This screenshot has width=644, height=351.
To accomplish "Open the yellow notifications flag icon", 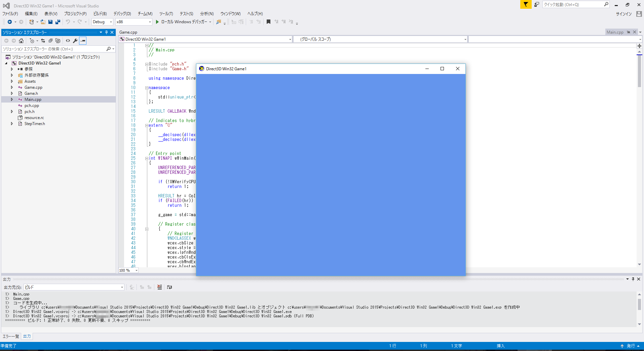I will pyautogui.click(x=526, y=4).
